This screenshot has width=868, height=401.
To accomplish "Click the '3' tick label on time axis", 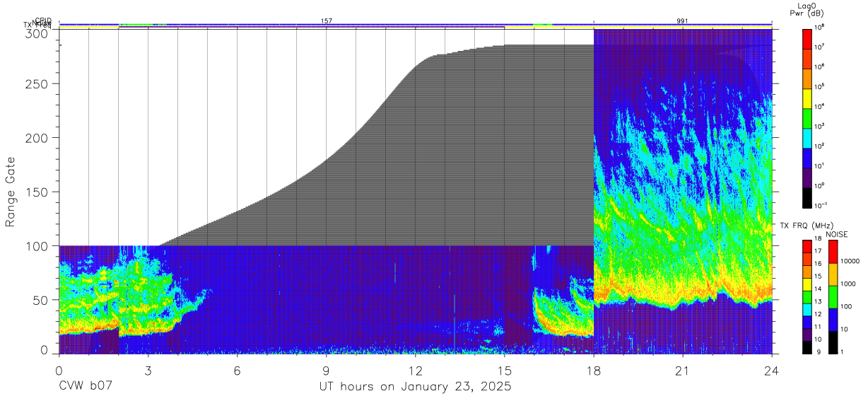I will tap(148, 371).
